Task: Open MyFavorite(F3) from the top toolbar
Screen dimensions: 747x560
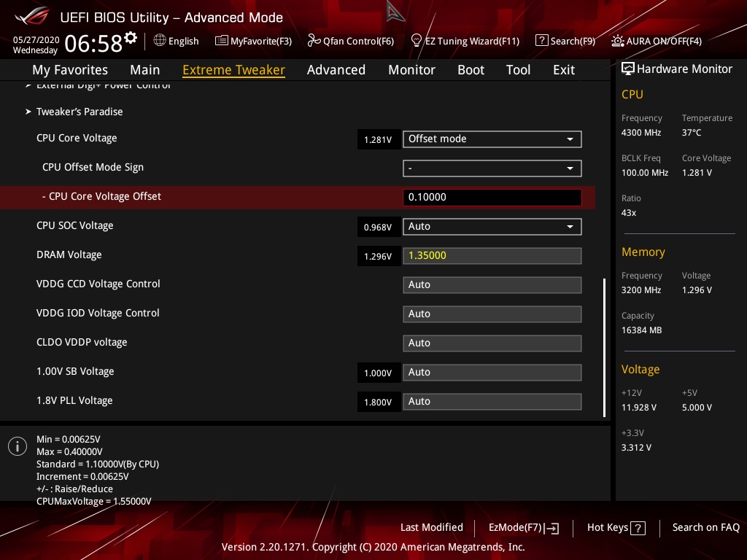Action: pos(222,41)
